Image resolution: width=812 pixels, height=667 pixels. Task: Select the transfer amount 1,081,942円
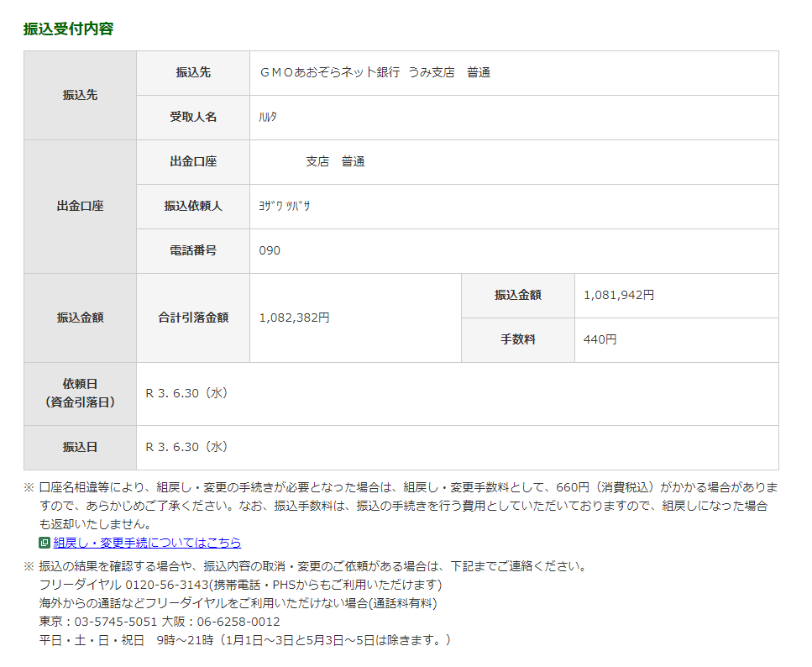point(619,296)
